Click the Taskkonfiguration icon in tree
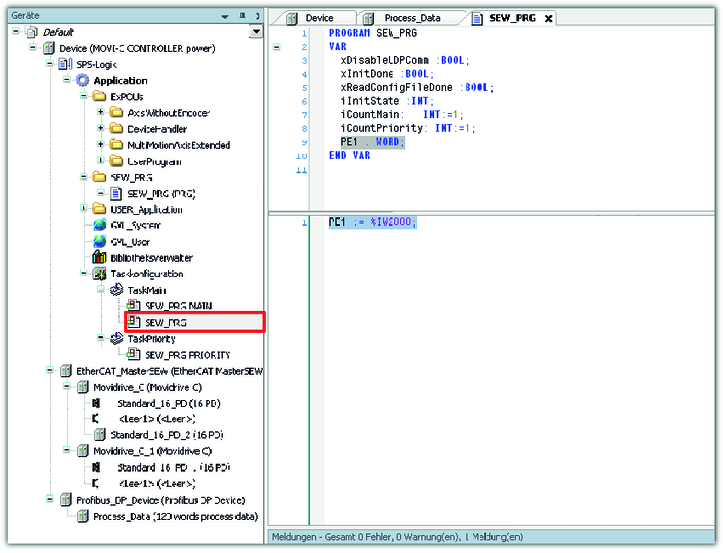 pyautogui.click(x=99, y=273)
